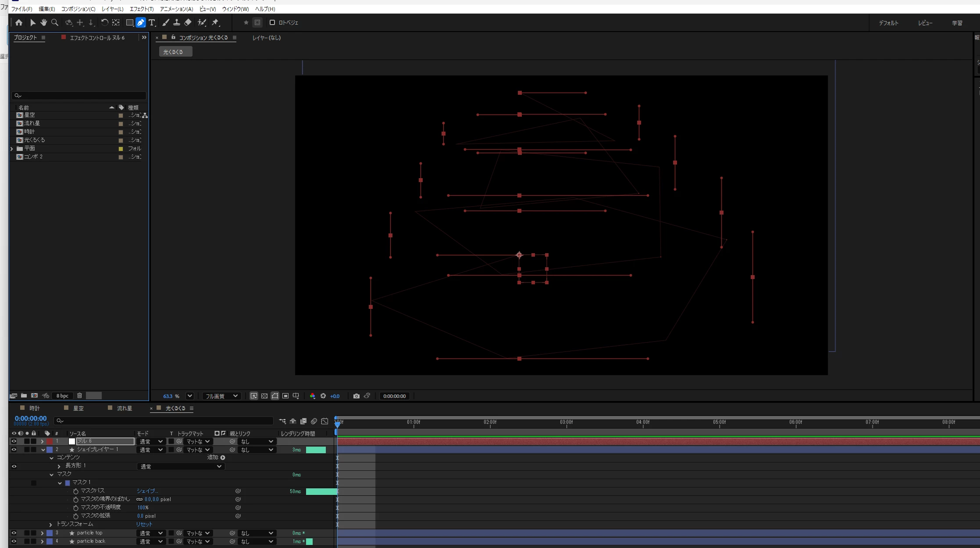Pick the Eraser tool

[188, 22]
